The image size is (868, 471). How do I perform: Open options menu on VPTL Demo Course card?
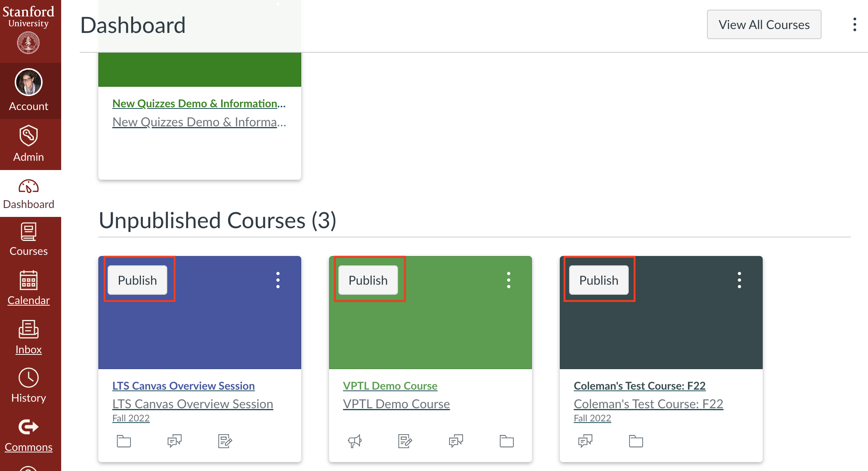[509, 280]
